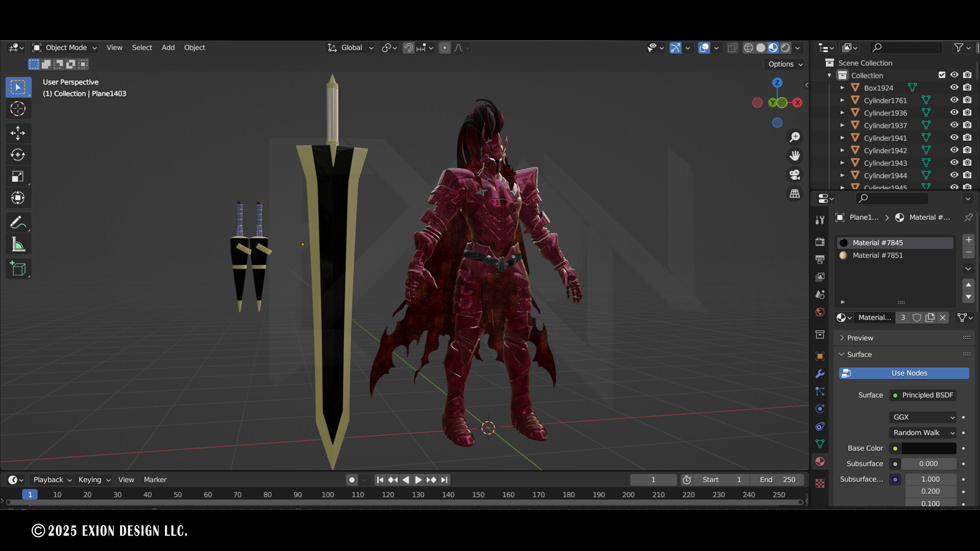
Task: Uncheck Collection exclude checkbox
Action: (941, 75)
